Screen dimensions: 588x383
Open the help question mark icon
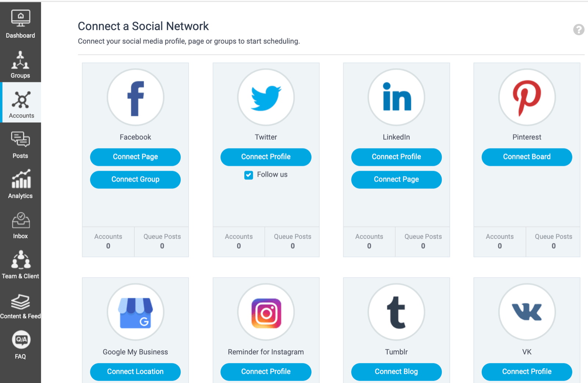click(x=578, y=30)
